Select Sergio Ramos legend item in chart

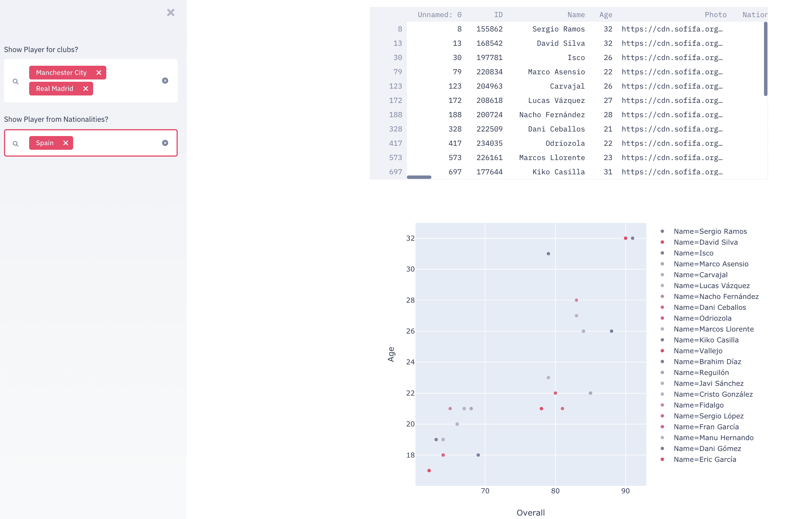[x=709, y=231]
